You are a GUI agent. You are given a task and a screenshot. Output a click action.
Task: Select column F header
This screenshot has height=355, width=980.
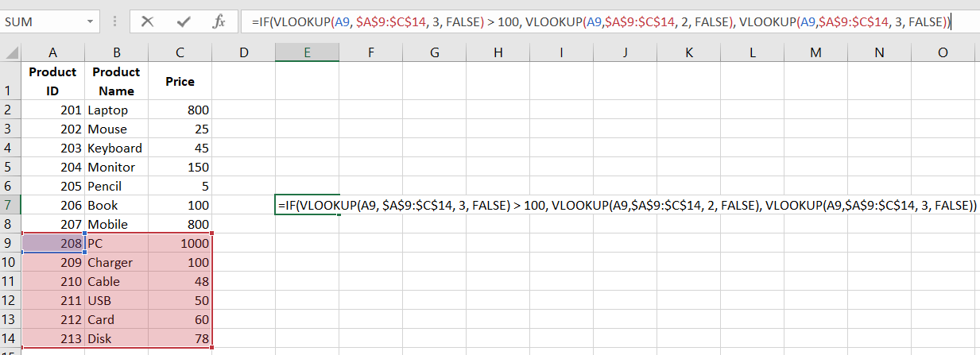point(370,53)
